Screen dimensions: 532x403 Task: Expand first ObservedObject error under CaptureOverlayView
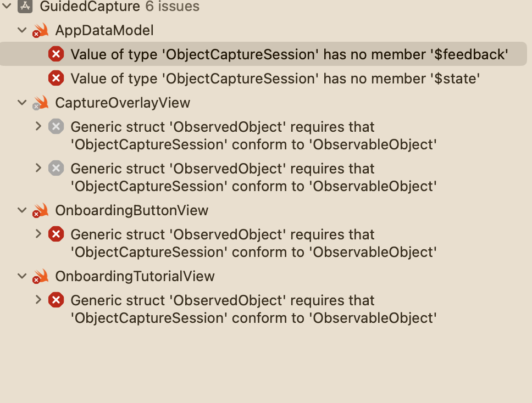tap(38, 126)
